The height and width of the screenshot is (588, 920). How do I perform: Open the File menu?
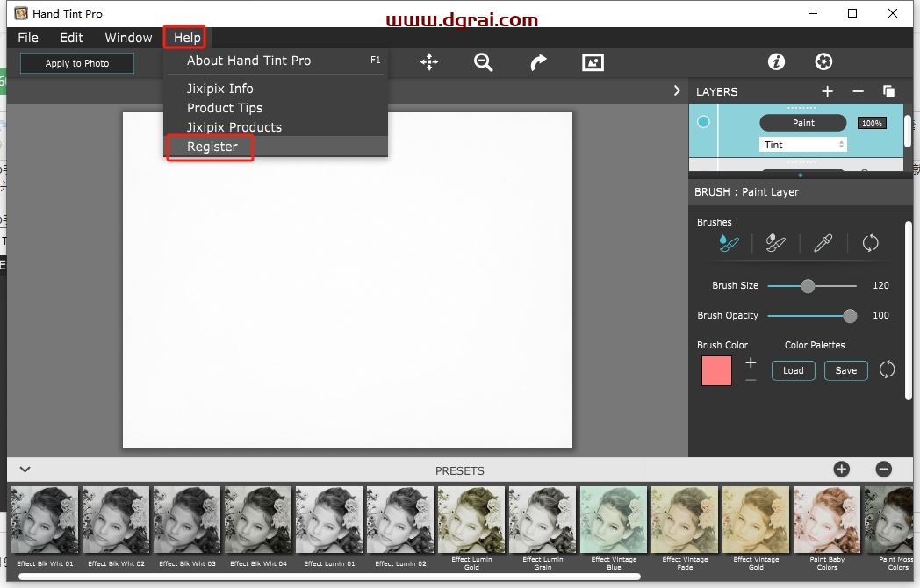click(x=28, y=38)
